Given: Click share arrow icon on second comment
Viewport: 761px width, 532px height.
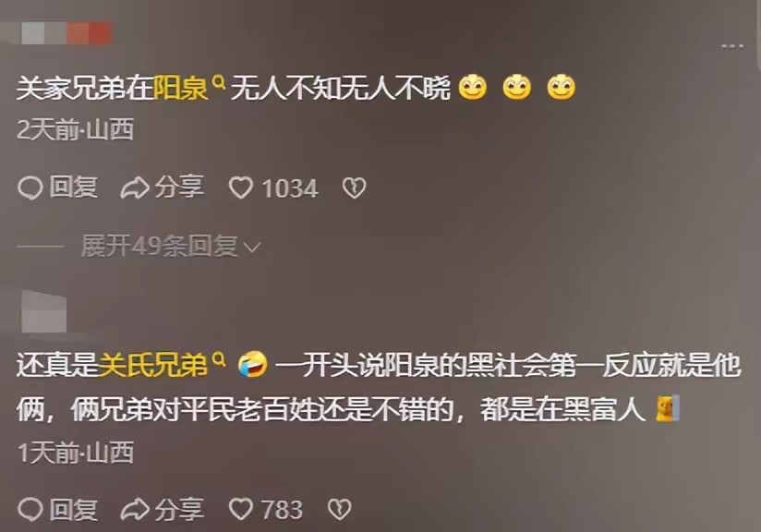Looking at the screenshot, I should (135, 510).
